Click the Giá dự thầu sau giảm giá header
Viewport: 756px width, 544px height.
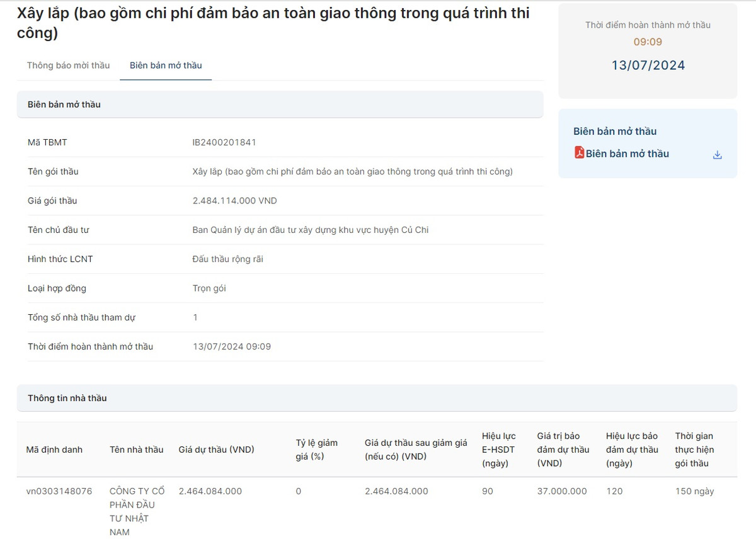point(416,450)
